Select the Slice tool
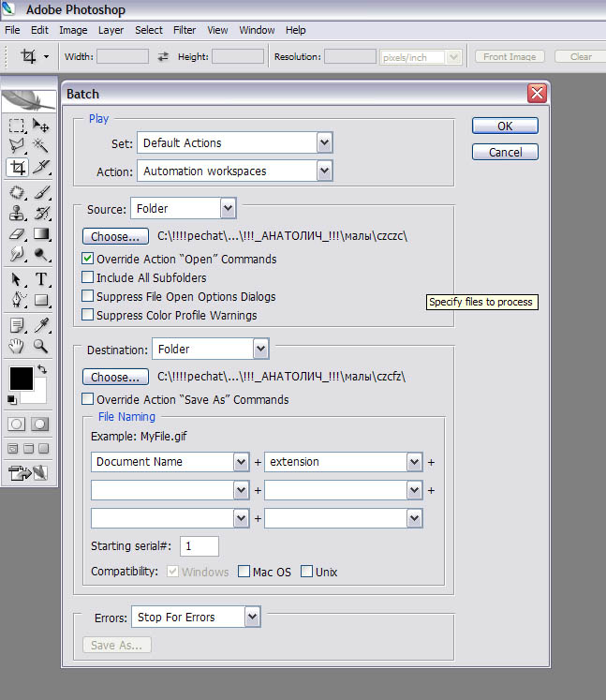The height and width of the screenshot is (700, 606). click(x=41, y=168)
